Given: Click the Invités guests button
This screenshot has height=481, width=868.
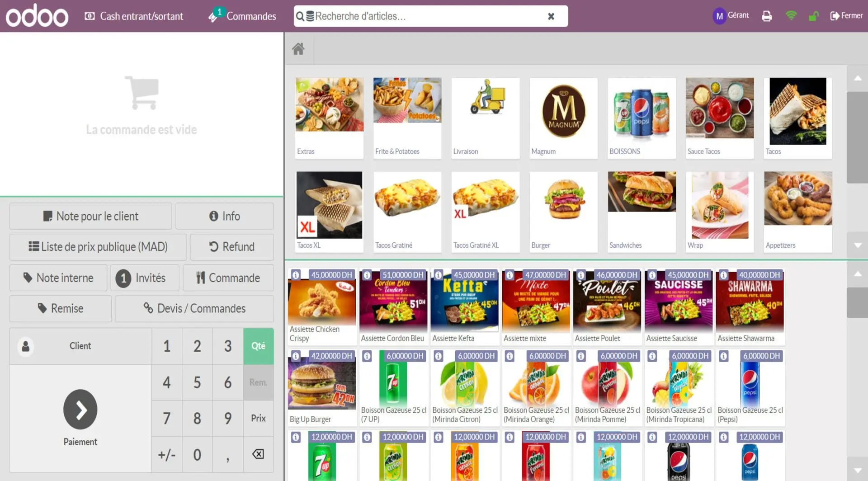Looking at the screenshot, I should point(145,278).
